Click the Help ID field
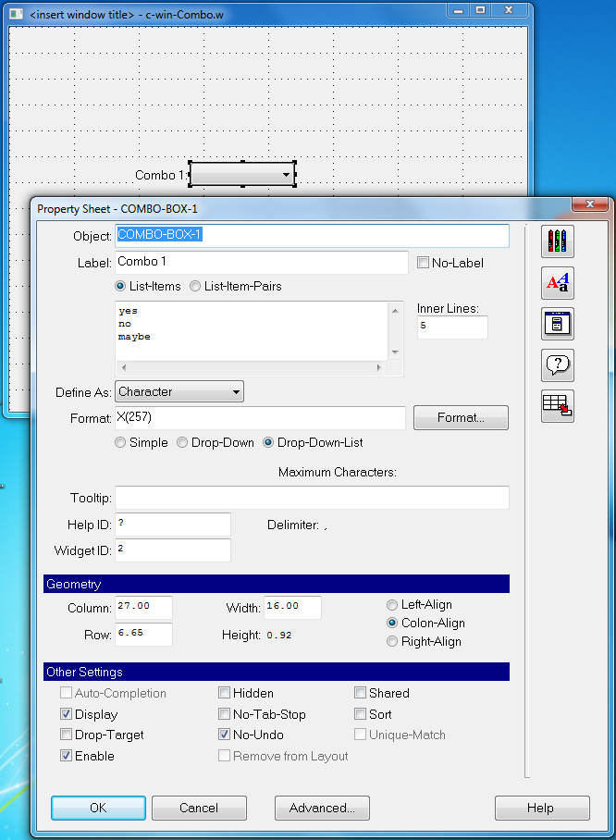Viewport: 616px width, 840px height. coord(173,525)
